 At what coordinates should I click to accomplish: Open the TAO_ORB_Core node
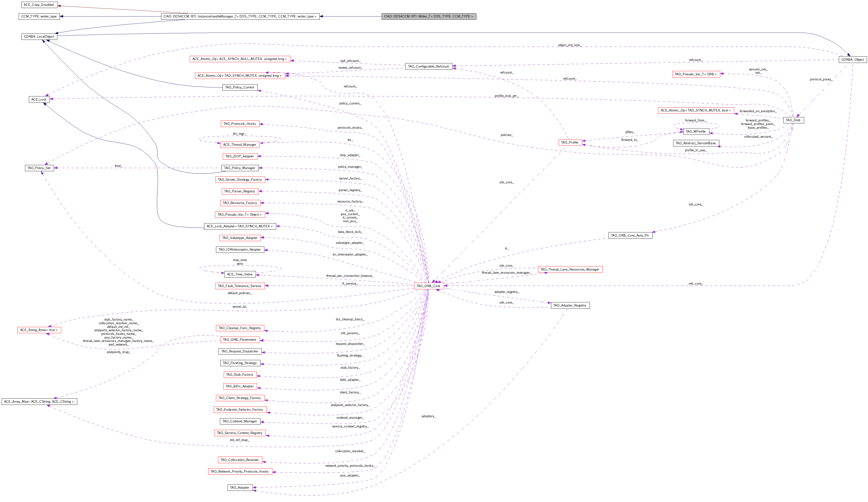(x=429, y=286)
